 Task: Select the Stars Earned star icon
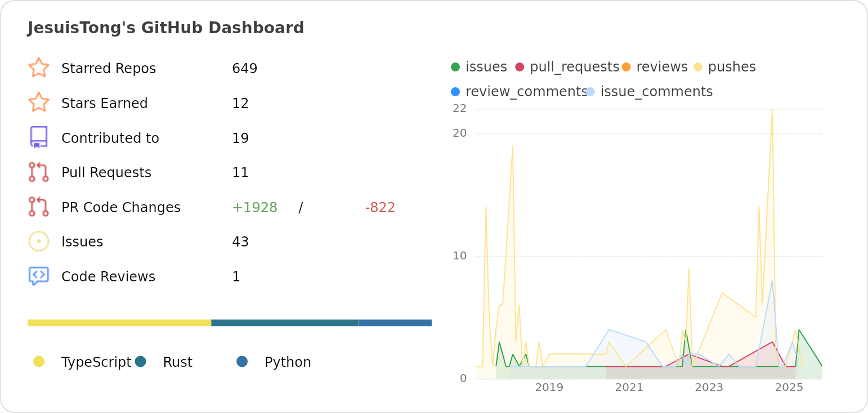point(39,103)
